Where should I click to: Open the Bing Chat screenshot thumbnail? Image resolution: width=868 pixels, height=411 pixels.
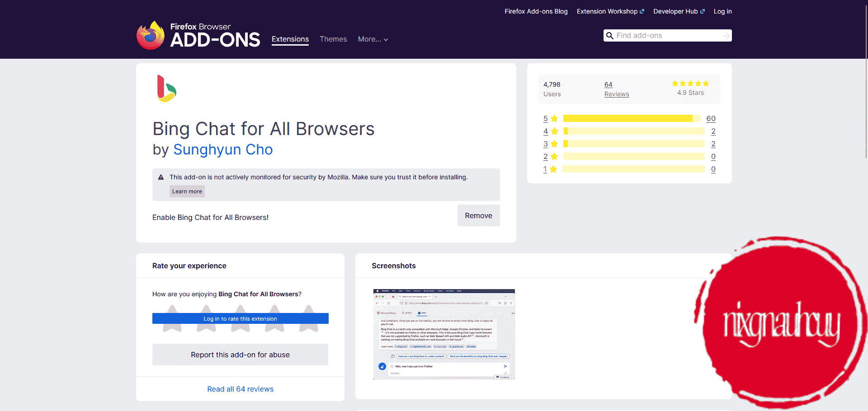pos(444,334)
